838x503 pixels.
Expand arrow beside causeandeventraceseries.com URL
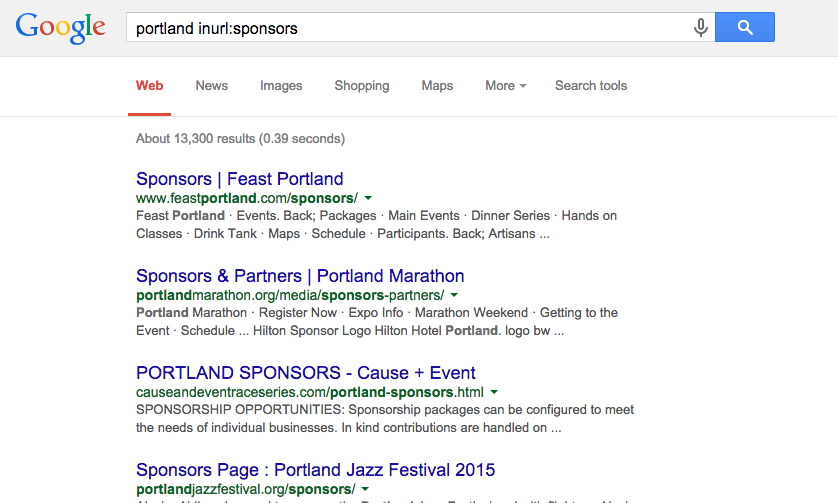tap(494, 392)
